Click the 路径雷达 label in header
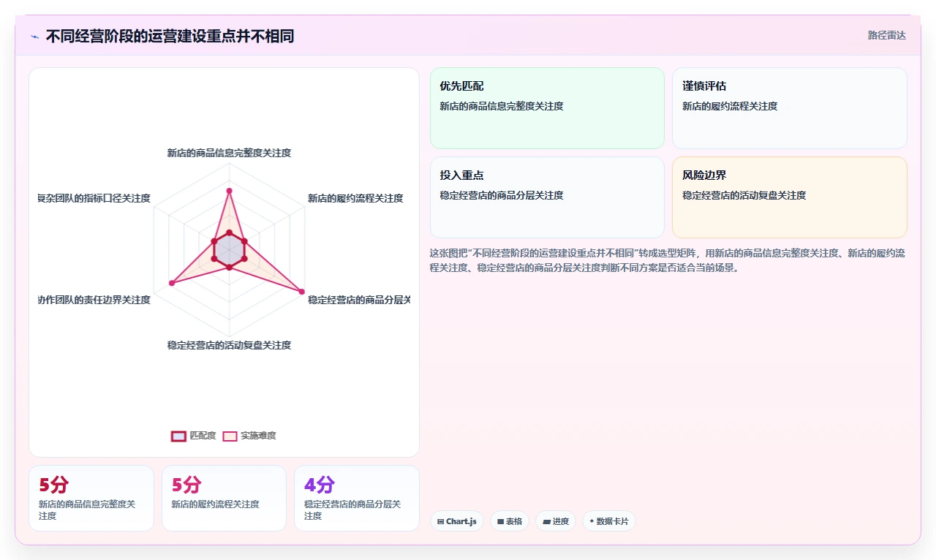Image resolution: width=936 pixels, height=560 pixels. [886, 35]
